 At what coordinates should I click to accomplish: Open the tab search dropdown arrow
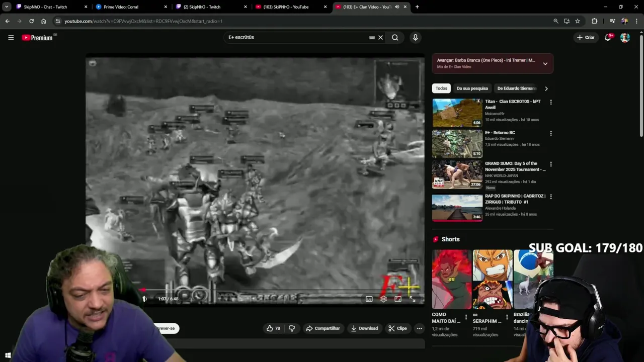[7, 7]
